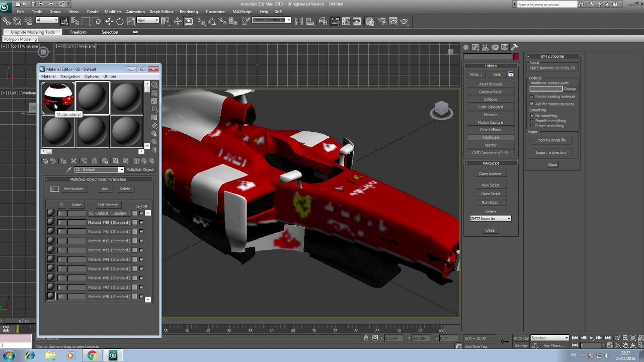Click the Asset Browser utility button

coord(491,84)
